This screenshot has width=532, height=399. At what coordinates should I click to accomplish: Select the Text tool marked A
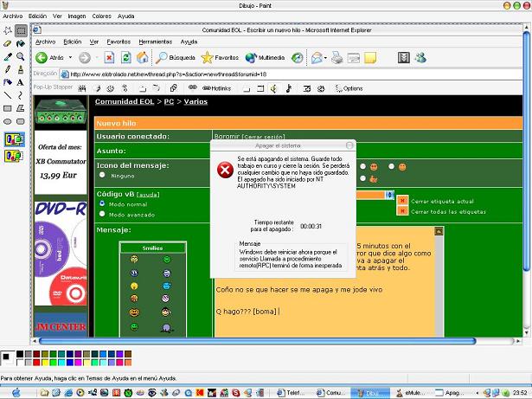(x=21, y=82)
